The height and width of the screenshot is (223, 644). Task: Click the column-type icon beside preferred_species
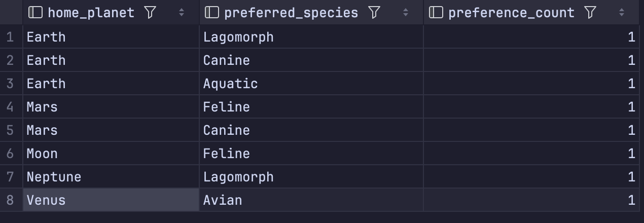211,13
